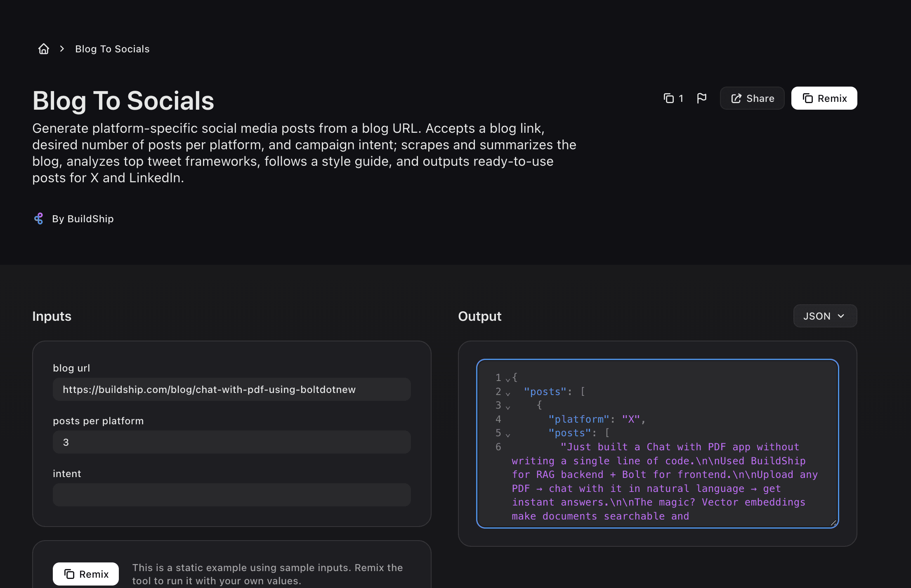
Task: Click the "blog url" field label
Action: [x=71, y=368]
